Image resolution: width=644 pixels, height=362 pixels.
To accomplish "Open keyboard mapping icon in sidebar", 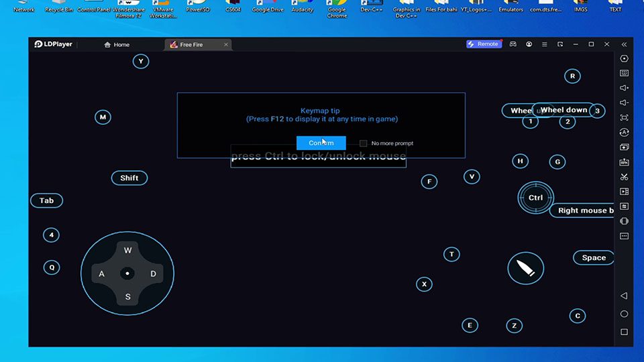I will click(624, 74).
